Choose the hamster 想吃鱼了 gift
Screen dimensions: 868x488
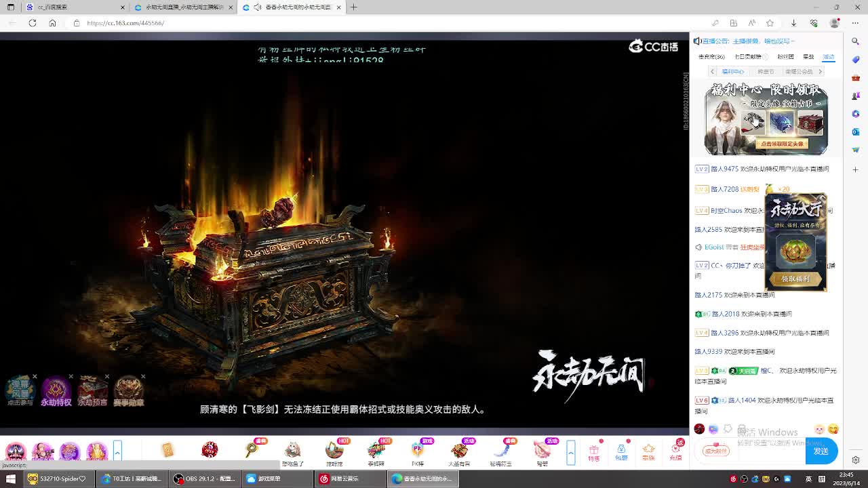coord(292,451)
